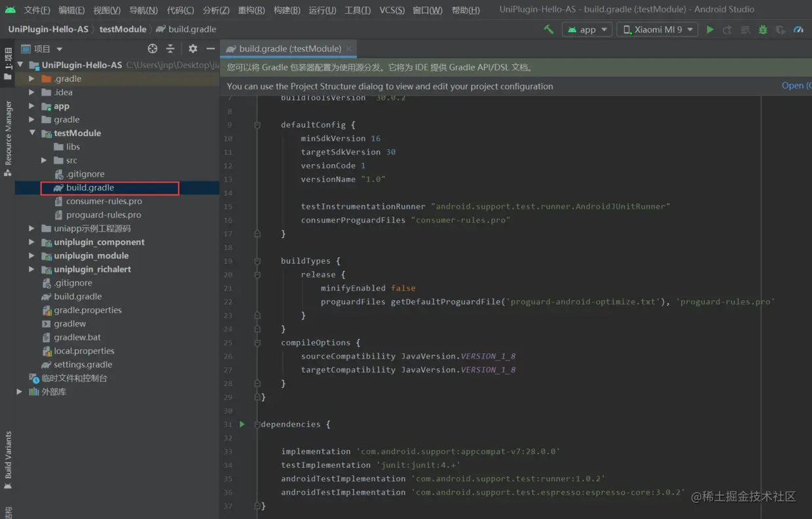812x519 pixels.
Task: Open the VCS(S) menu
Action: coord(392,10)
